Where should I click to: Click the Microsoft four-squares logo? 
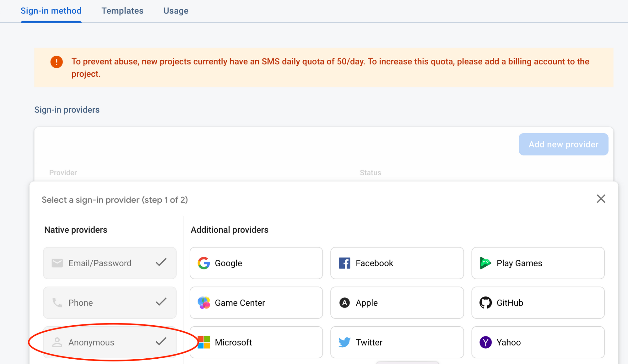[204, 342]
